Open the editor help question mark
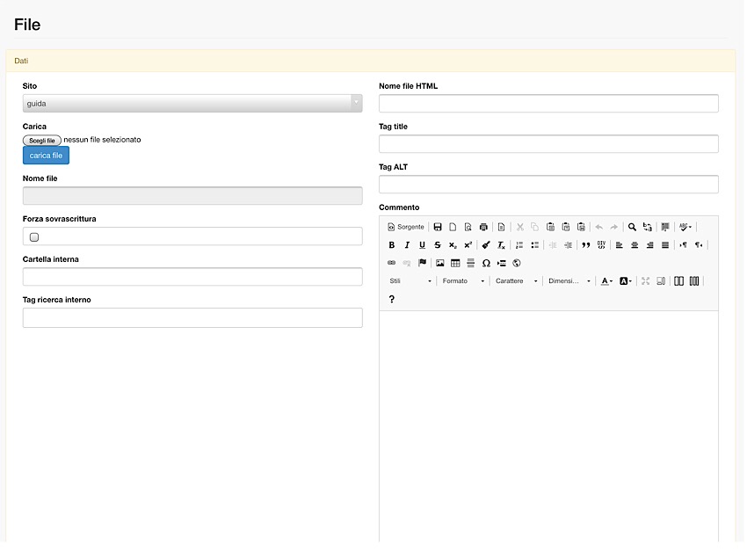Image resolution: width=747 pixels, height=560 pixels. pos(392,300)
